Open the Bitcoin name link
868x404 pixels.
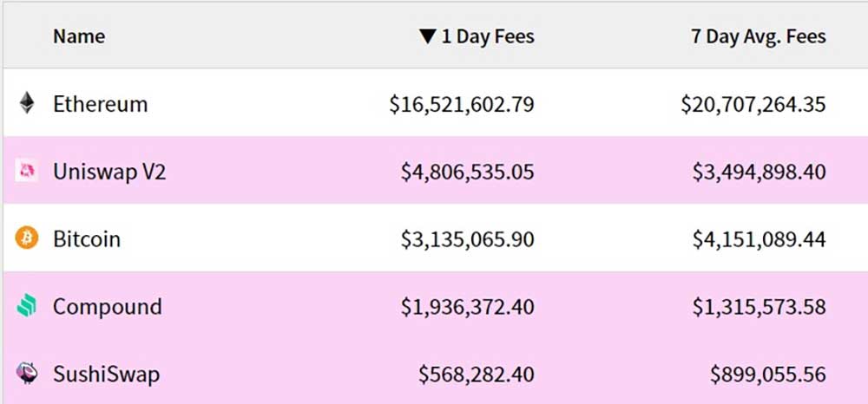86,239
